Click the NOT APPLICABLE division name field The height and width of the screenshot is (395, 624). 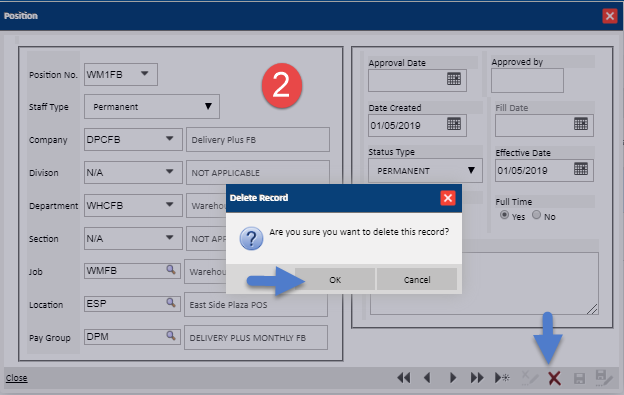pos(257,173)
